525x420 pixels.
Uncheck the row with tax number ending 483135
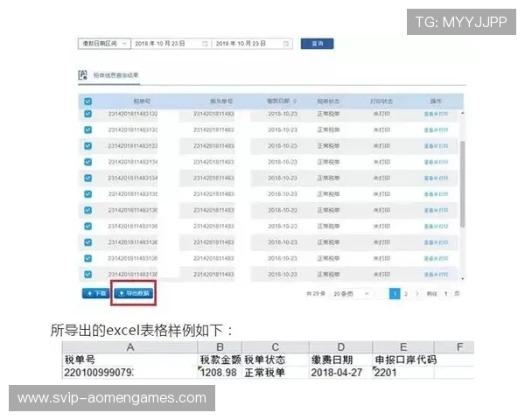pyautogui.click(x=88, y=194)
